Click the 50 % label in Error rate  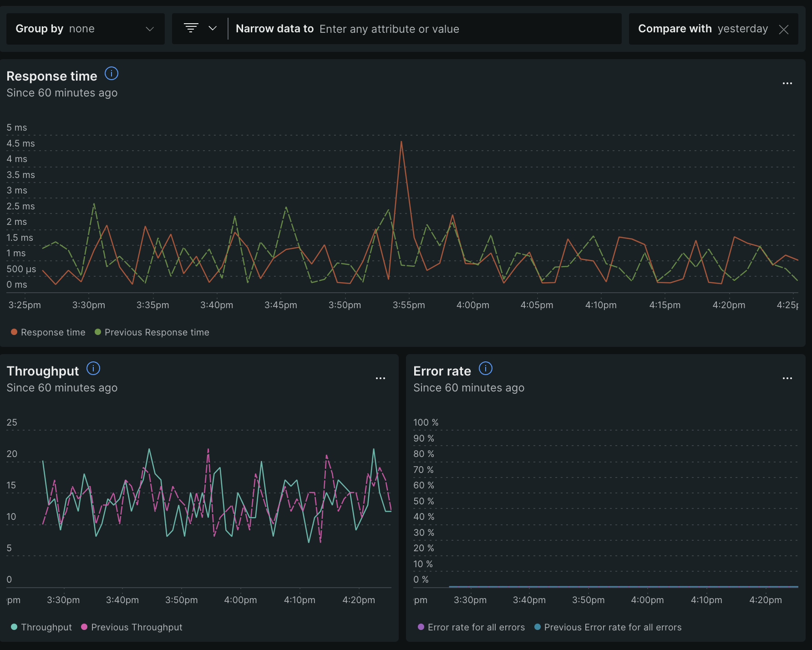tap(424, 501)
